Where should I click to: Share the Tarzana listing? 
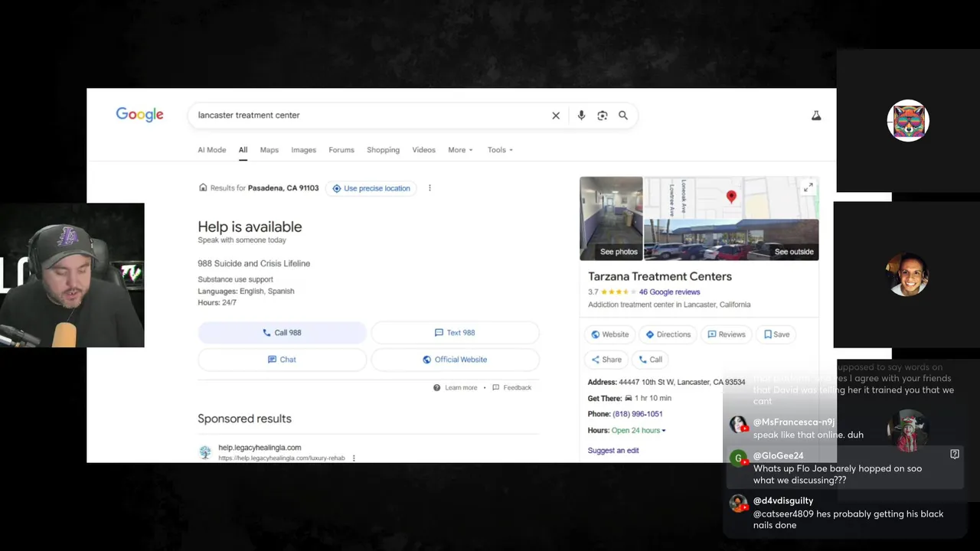[606, 360]
